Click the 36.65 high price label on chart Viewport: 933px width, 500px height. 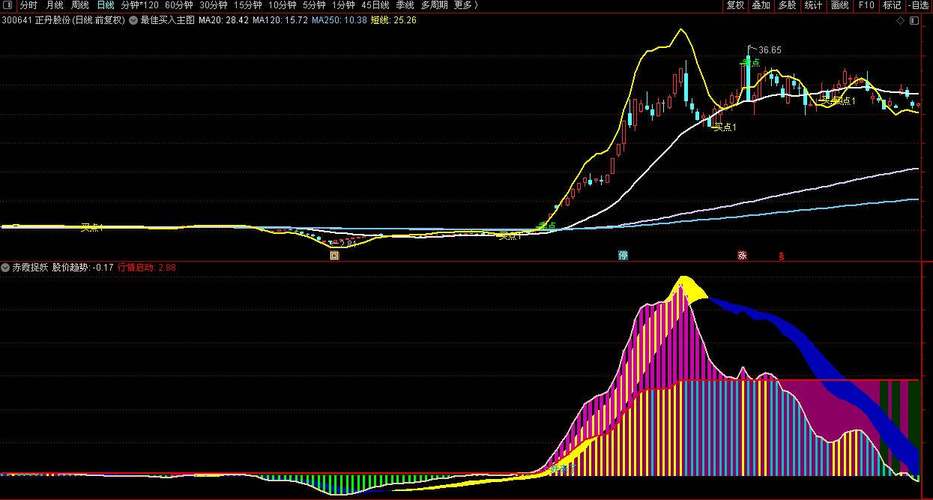(769, 49)
